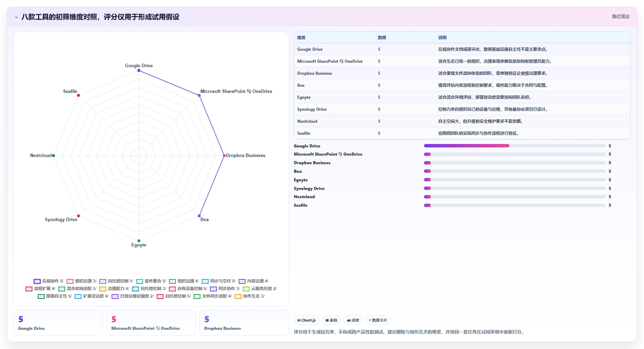Click the Microsoft SharePoint radar data point
The image size is (644, 349).
tap(199, 95)
